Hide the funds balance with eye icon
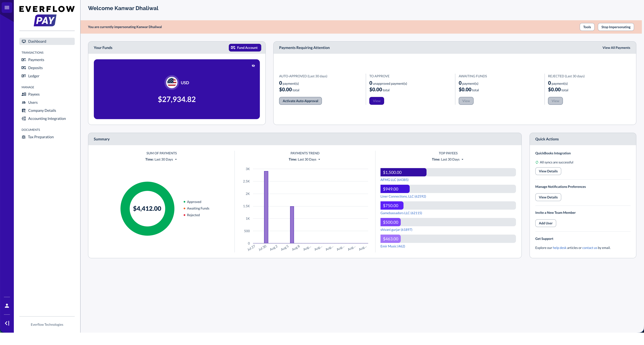Image resolution: width=644 pixels, height=345 pixels. click(x=253, y=66)
